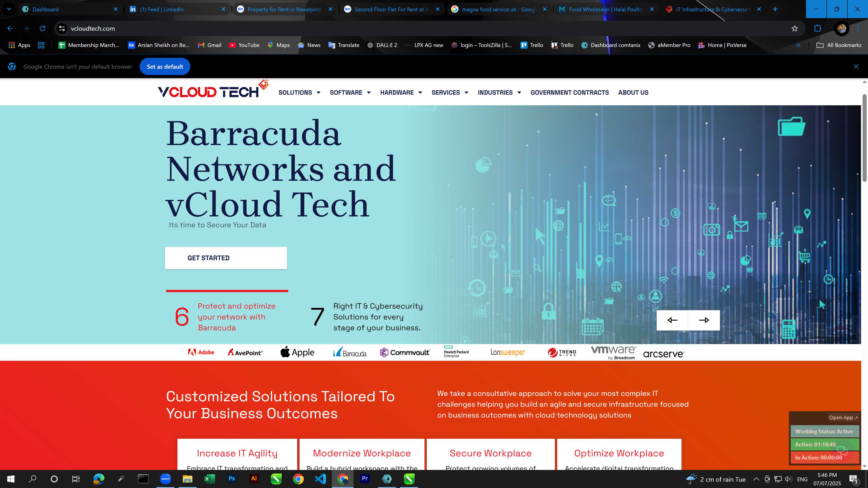Switch to LinkedIn Feed tab
The width and height of the screenshot is (868, 488).
(178, 9)
